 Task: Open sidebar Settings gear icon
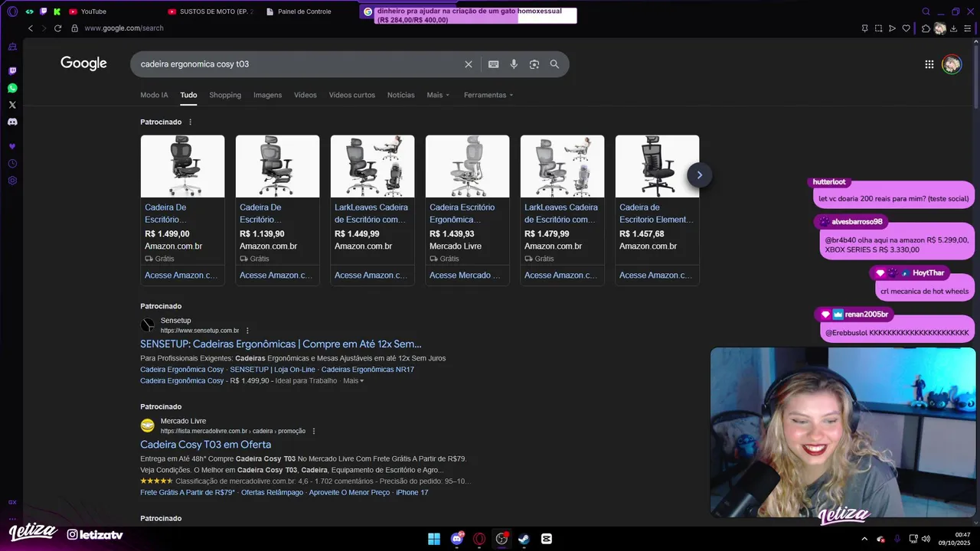coord(12,181)
